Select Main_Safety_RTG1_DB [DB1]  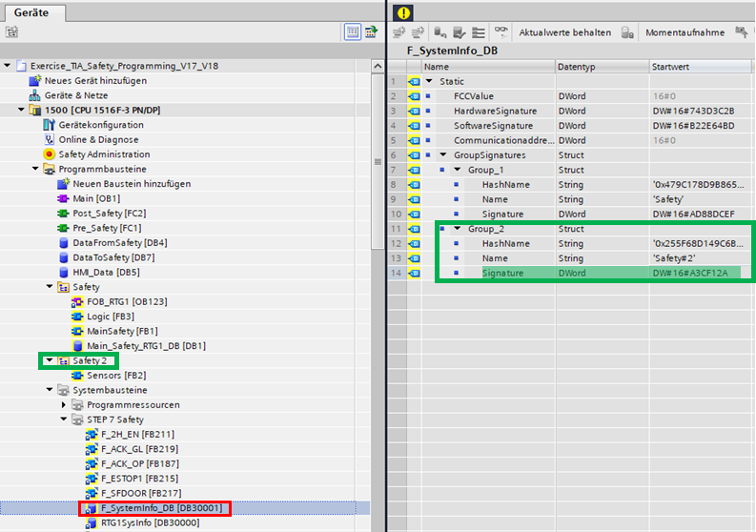tap(146, 346)
